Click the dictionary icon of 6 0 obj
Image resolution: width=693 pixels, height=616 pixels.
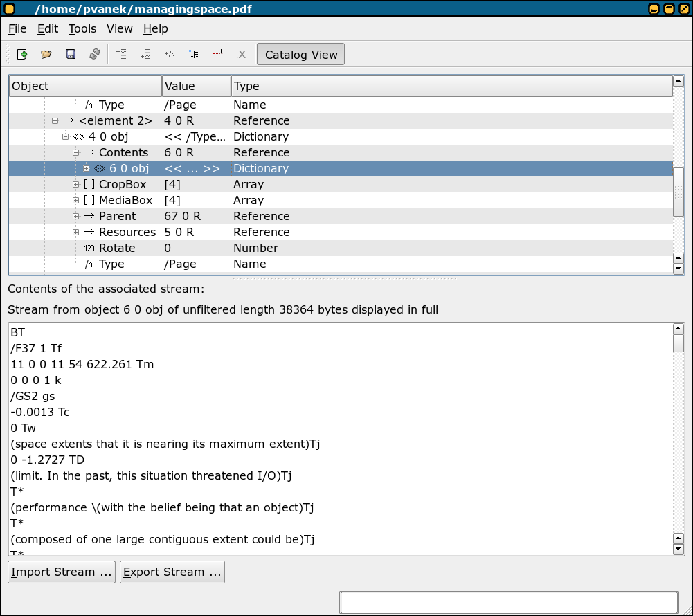pos(100,168)
